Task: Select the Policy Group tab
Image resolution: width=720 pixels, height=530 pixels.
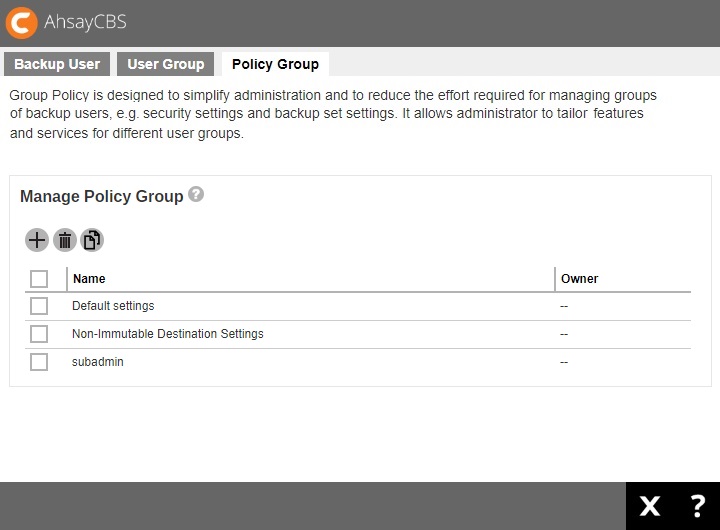Action: tap(275, 64)
